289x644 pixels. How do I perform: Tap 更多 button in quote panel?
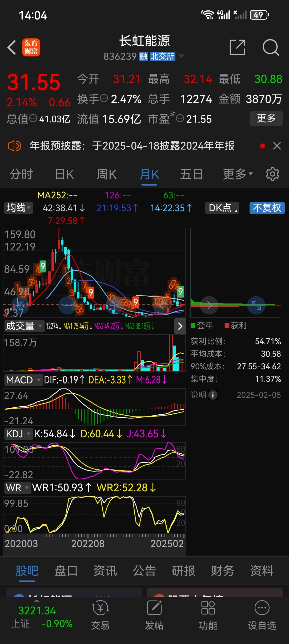click(x=266, y=118)
